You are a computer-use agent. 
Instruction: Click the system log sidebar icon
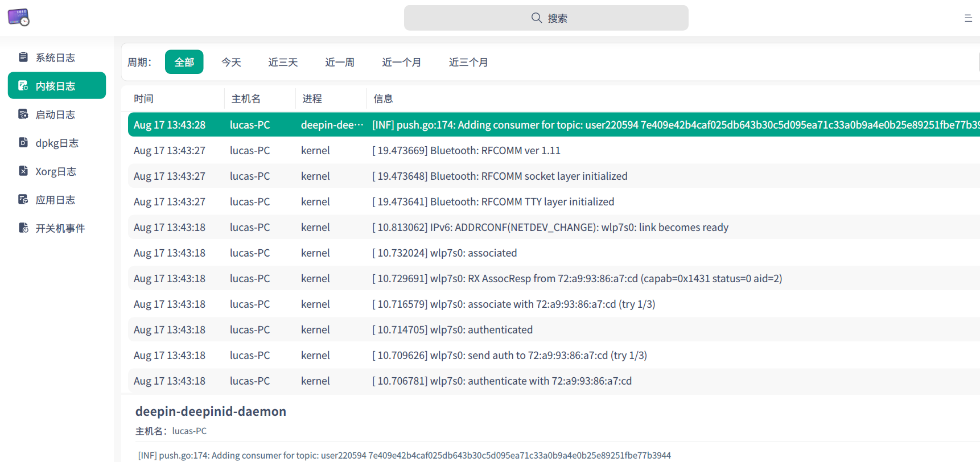23,57
